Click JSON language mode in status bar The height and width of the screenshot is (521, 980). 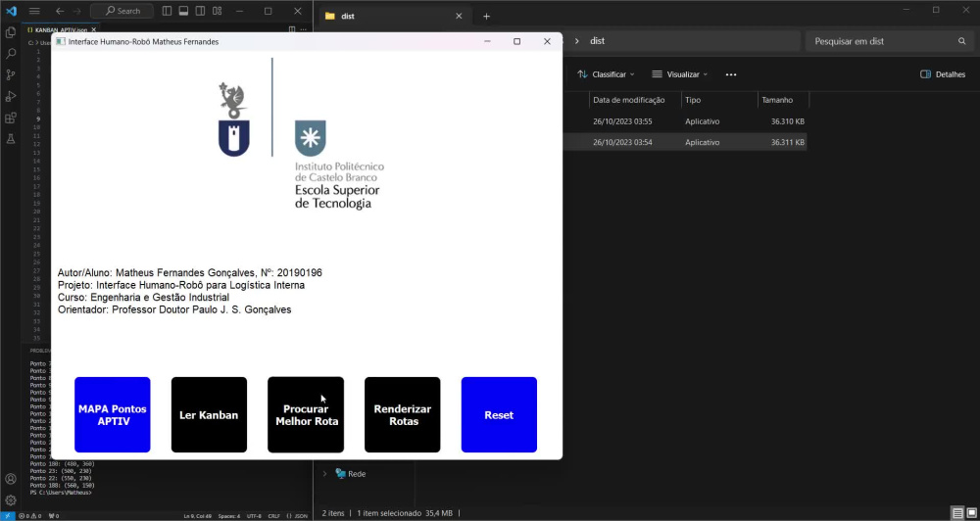pos(297,516)
